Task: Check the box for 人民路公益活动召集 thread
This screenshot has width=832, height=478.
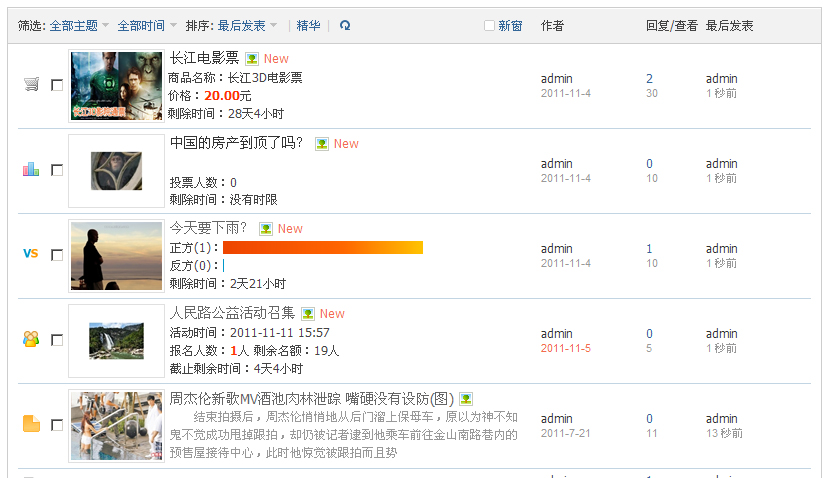Action: [x=57, y=340]
